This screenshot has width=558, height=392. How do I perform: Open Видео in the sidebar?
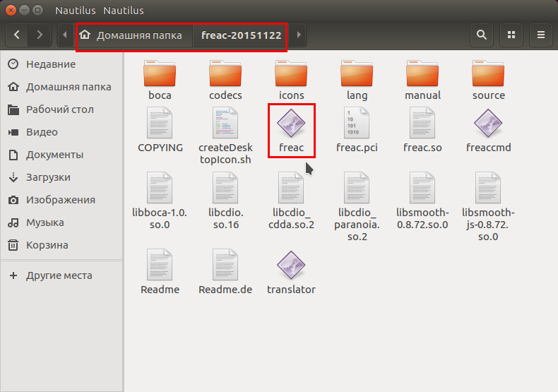point(61,132)
